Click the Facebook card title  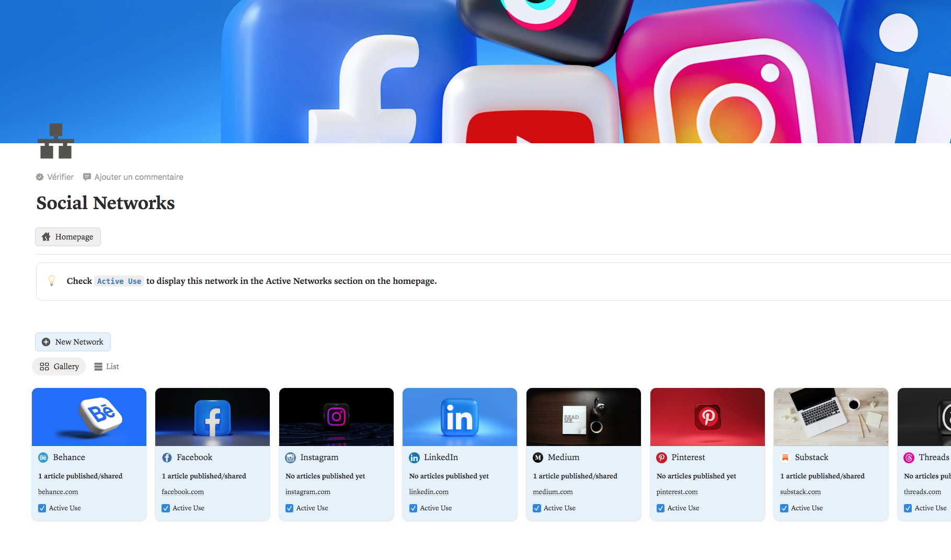click(x=194, y=458)
